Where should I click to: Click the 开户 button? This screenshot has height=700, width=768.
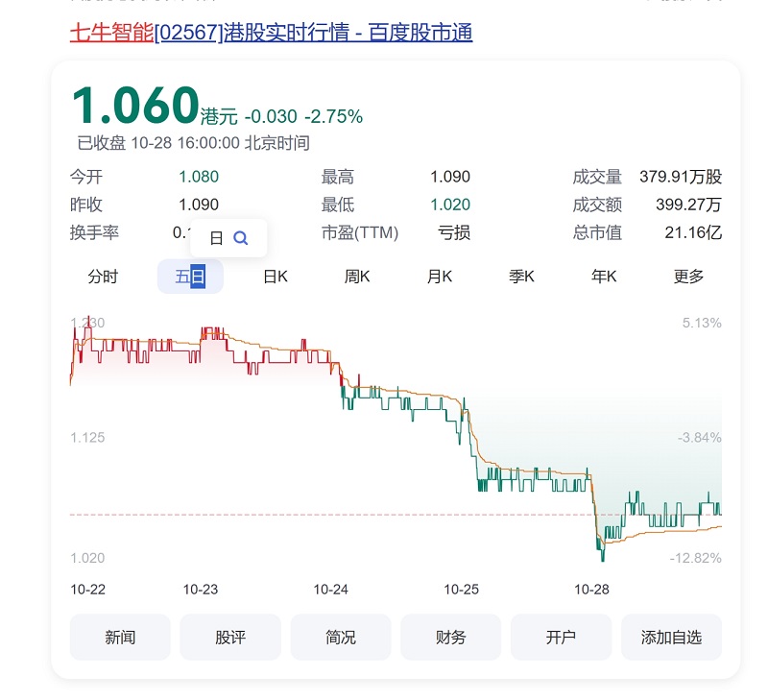tap(561, 638)
